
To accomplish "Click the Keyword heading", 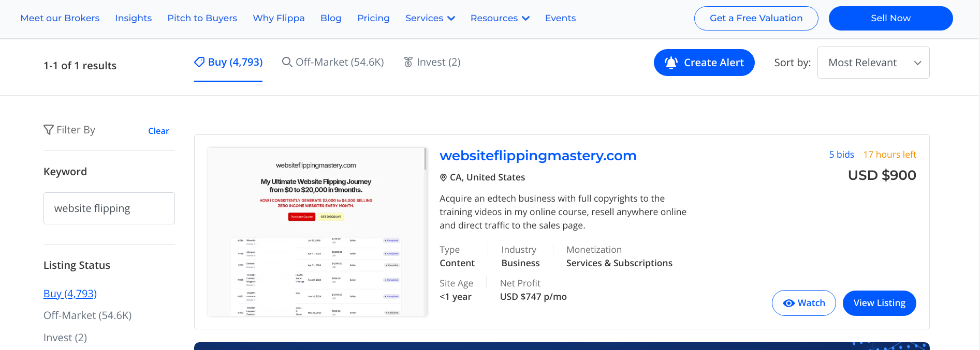I will coord(65,172).
